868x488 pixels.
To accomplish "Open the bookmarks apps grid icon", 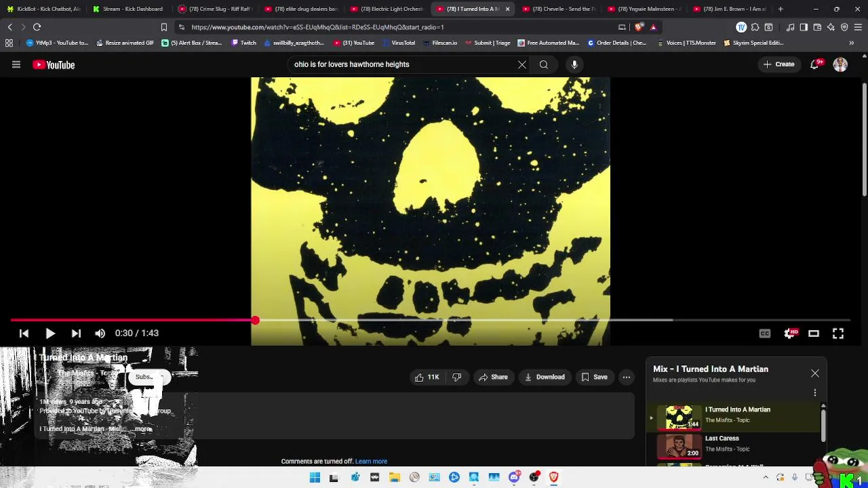I will coord(9,43).
